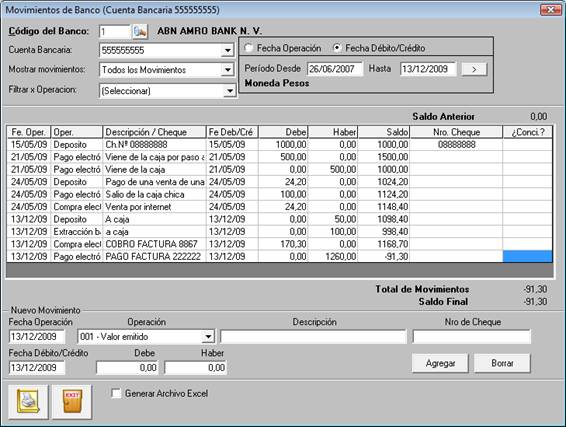
Task: Click the '>' period refresh button
Action: point(474,69)
